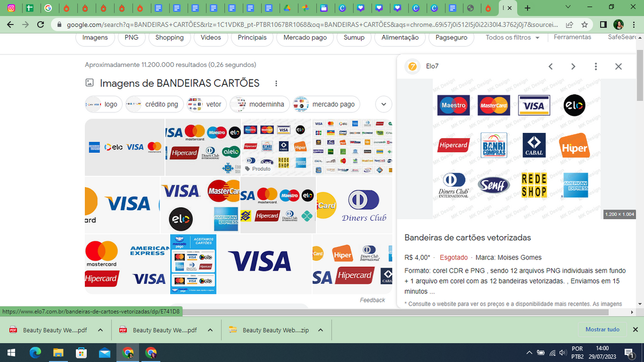Select the moderninha suggestion chip
The height and width of the screenshot is (362, 644).
tap(260, 104)
